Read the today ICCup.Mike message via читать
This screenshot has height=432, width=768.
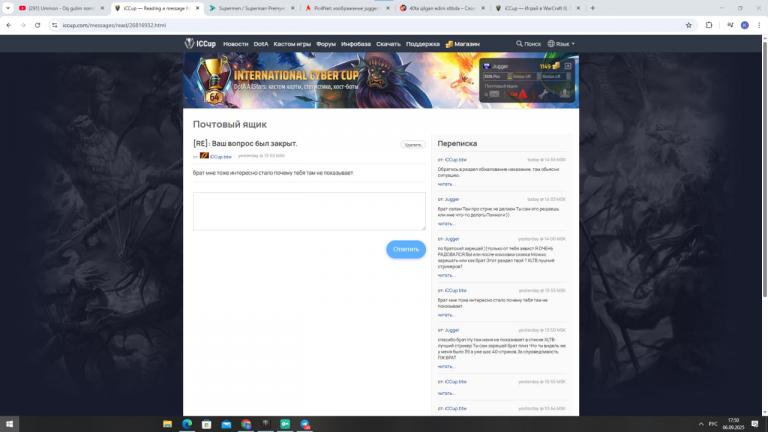pyautogui.click(x=446, y=184)
